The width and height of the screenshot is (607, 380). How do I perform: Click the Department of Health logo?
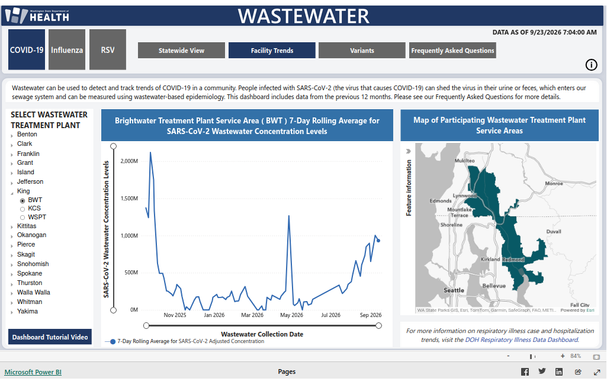coord(37,16)
